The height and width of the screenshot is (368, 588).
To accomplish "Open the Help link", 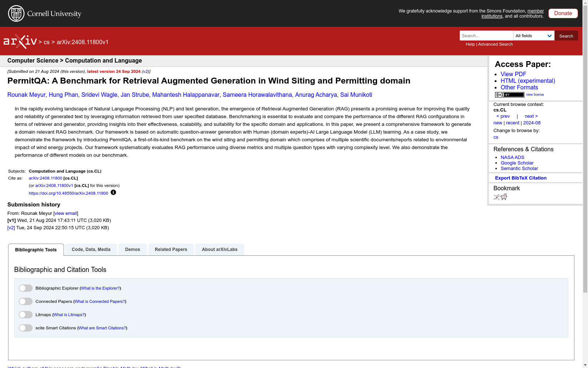I will (x=470, y=44).
